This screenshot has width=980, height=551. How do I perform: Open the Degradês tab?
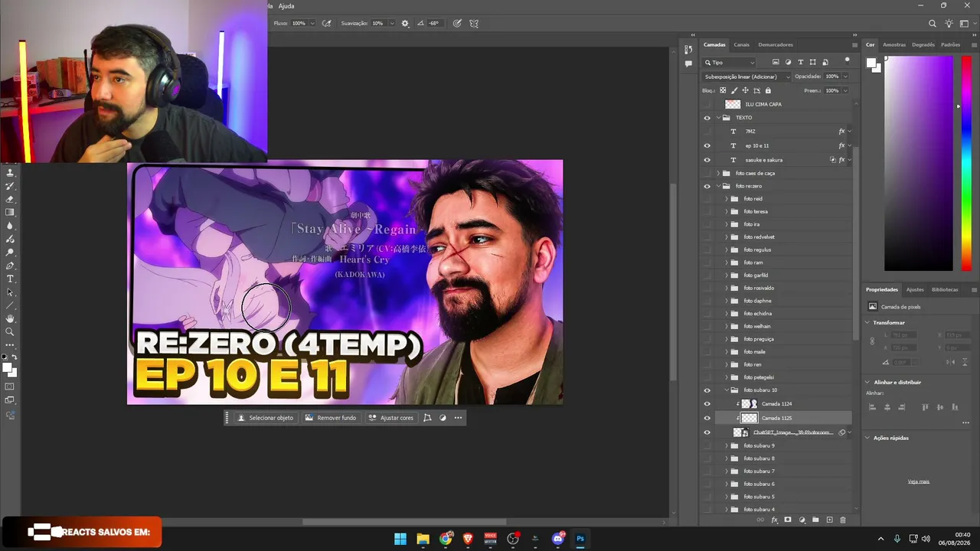(x=923, y=44)
